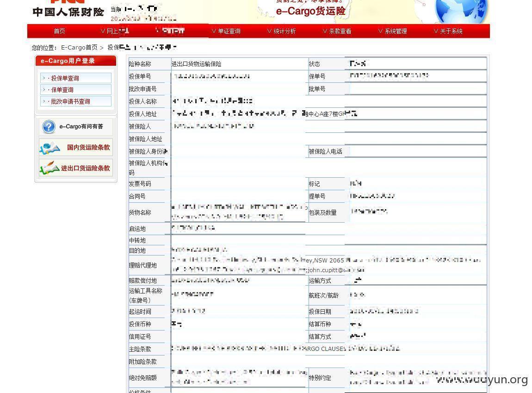The image size is (532, 393).
Task: Click the 投保日期 label
Action: [320, 312]
